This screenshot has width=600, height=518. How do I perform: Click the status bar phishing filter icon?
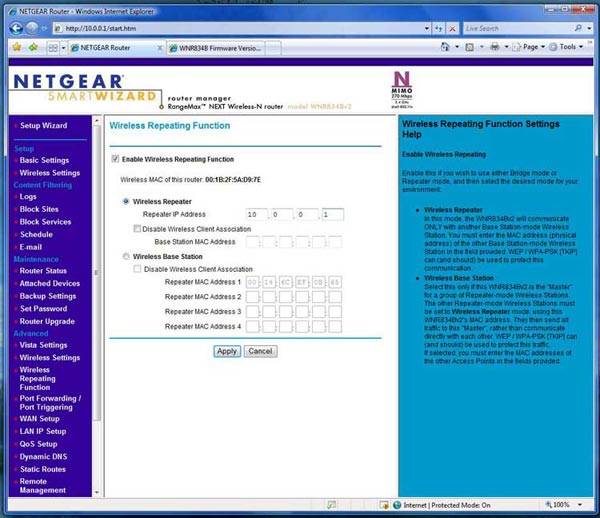[331, 505]
